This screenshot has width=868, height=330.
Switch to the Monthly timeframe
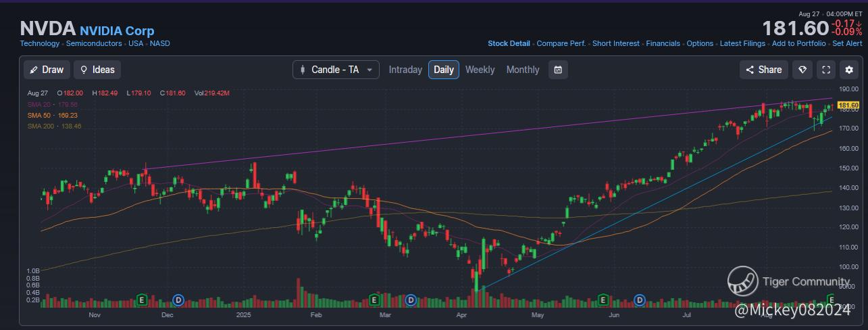pyautogui.click(x=523, y=70)
